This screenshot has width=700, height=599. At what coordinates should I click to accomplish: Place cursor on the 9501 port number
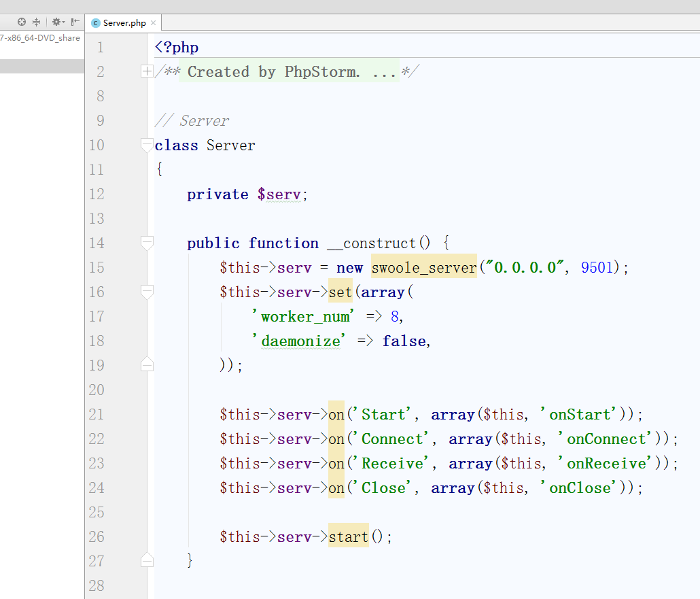597,267
